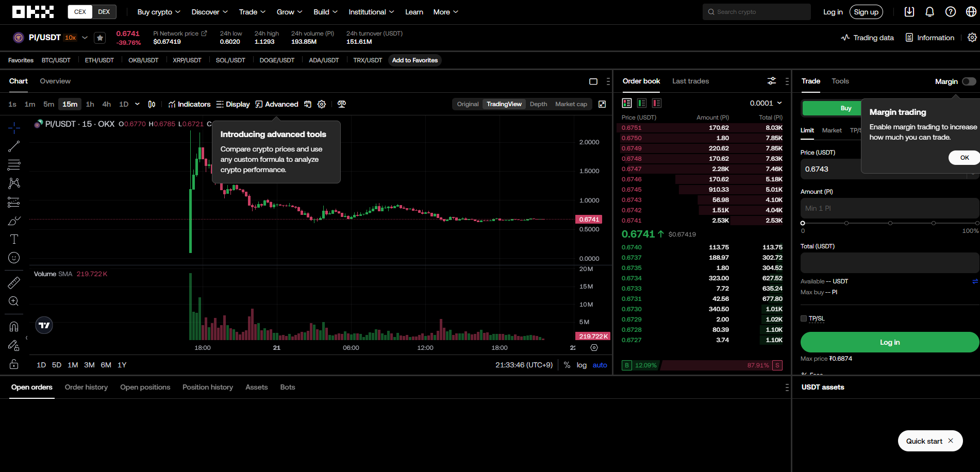980x472 pixels.
Task: Switch to the Open positions tab
Action: point(145,387)
